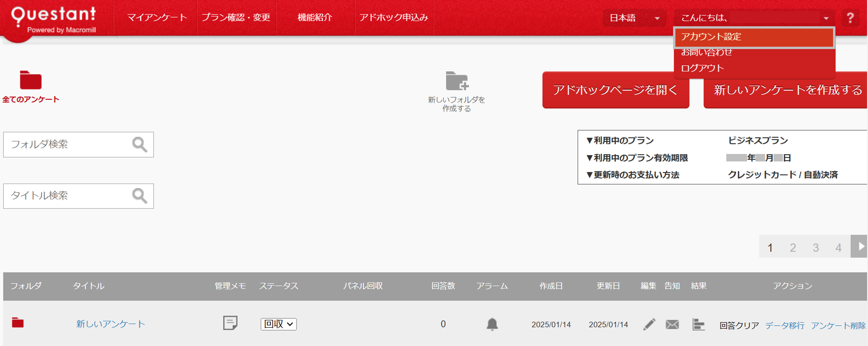Click the タイトル column header
Image resolution: width=868 pixels, height=346 pixels.
point(89,286)
